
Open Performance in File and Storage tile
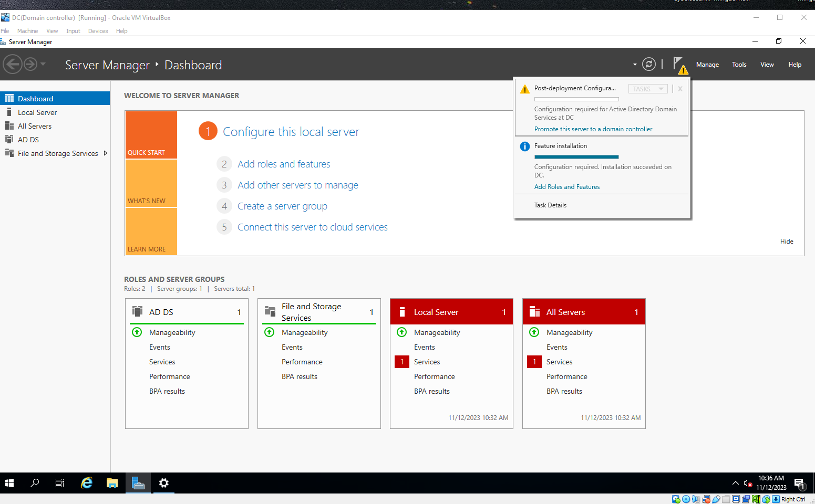[302, 362]
